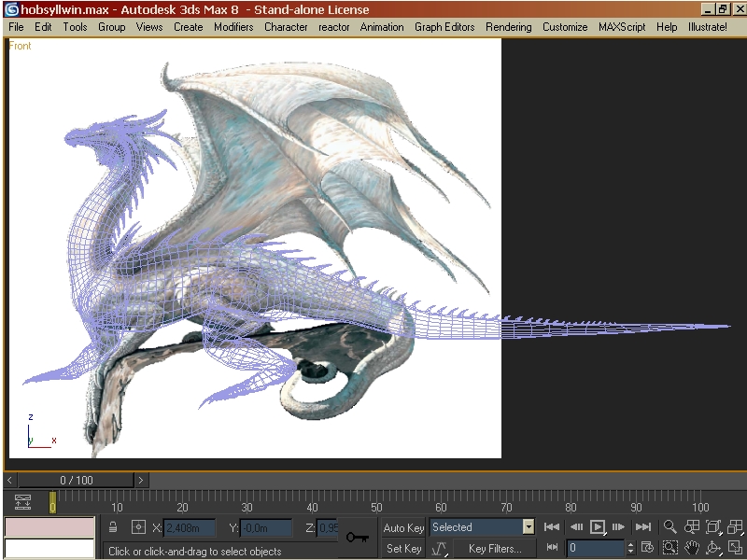The image size is (747, 560).
Task: Toggle the Selection Lock padlock
Action: point(115,527)
